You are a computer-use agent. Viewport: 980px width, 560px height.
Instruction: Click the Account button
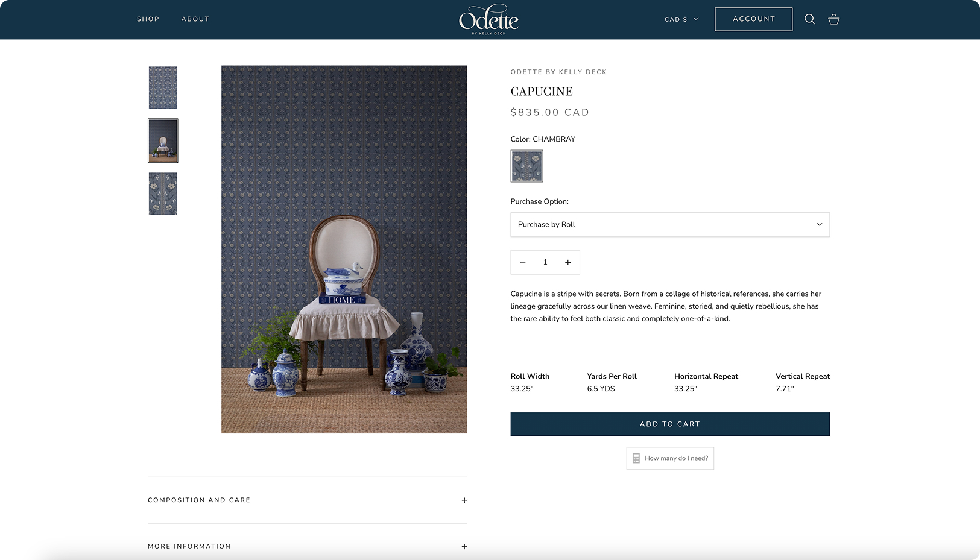tap(753, 19)
